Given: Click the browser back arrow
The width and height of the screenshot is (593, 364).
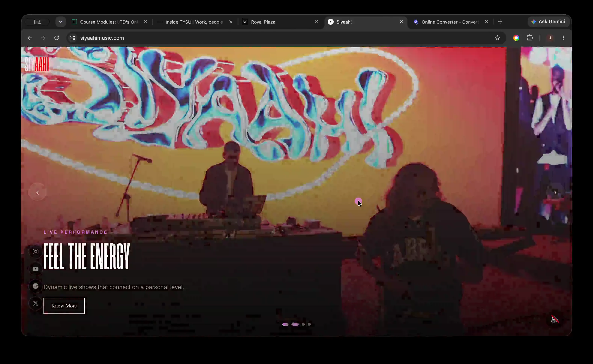Looking at the screenshot, I should 30,38.
